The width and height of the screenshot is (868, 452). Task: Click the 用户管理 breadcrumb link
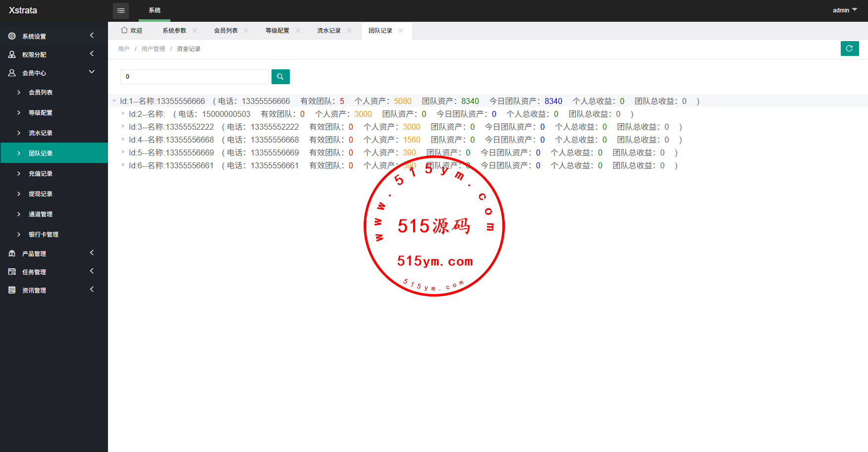pos(153,49)
